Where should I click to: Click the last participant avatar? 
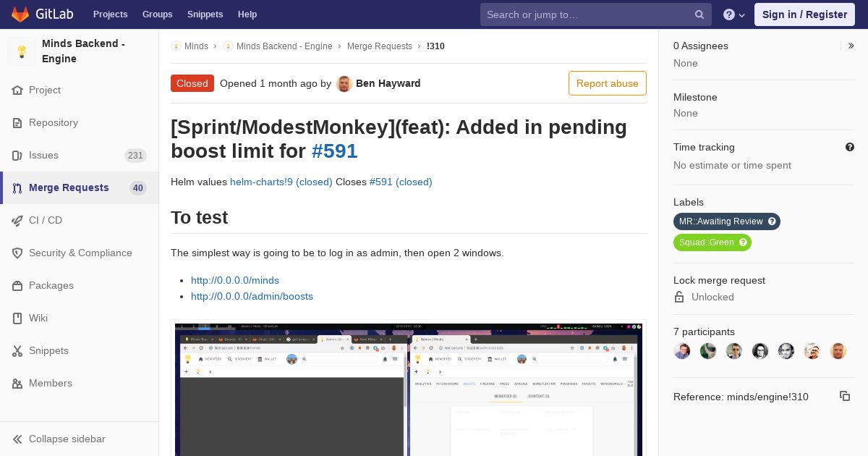pos(838,351)
